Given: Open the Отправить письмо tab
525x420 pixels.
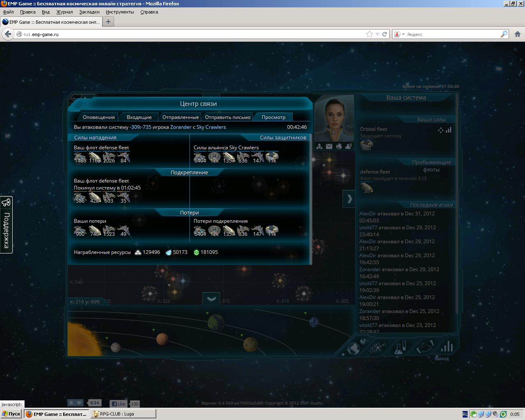Looking at the screenshot, I should tap(228, 117).
